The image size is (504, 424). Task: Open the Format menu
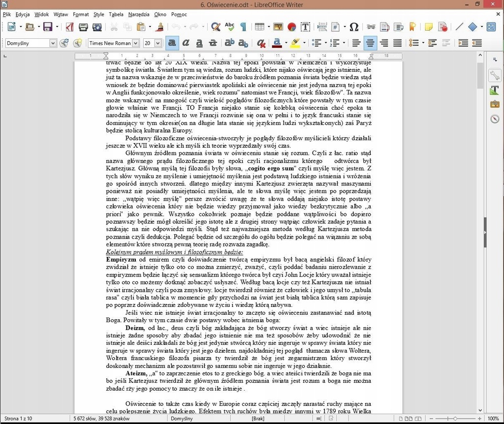point(81,14)
